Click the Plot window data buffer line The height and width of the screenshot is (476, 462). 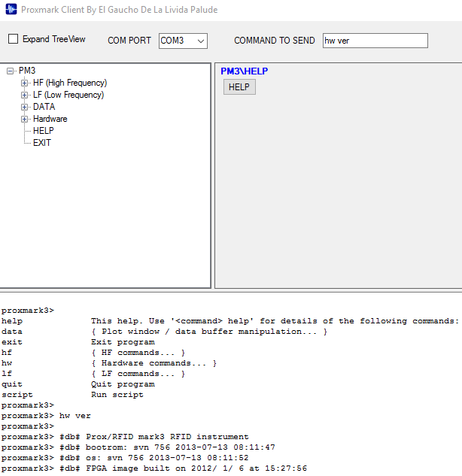click(209, 332)
